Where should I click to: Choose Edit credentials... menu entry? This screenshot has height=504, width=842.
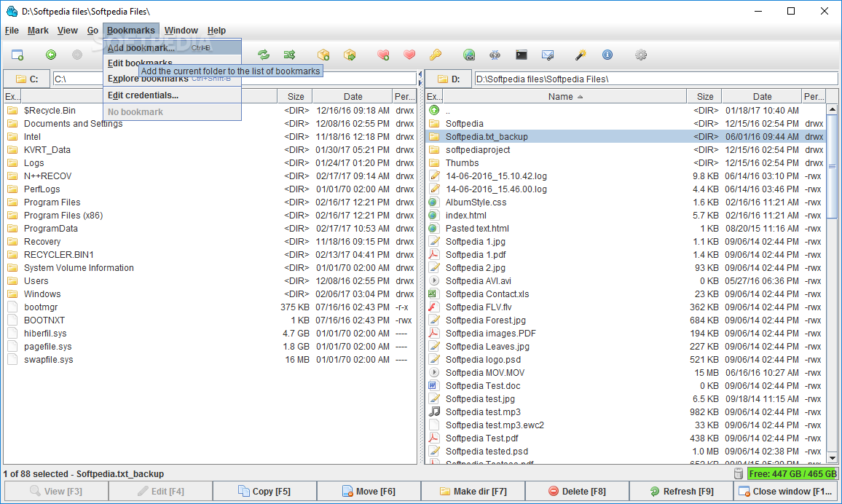tap(173, 95)
